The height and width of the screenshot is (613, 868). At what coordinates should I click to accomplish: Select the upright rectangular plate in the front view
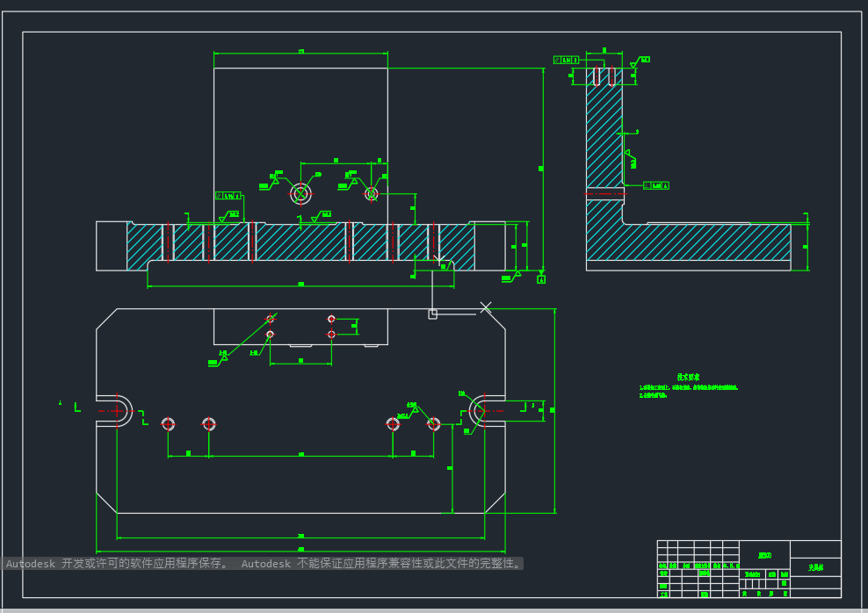(x=300, y=146)
